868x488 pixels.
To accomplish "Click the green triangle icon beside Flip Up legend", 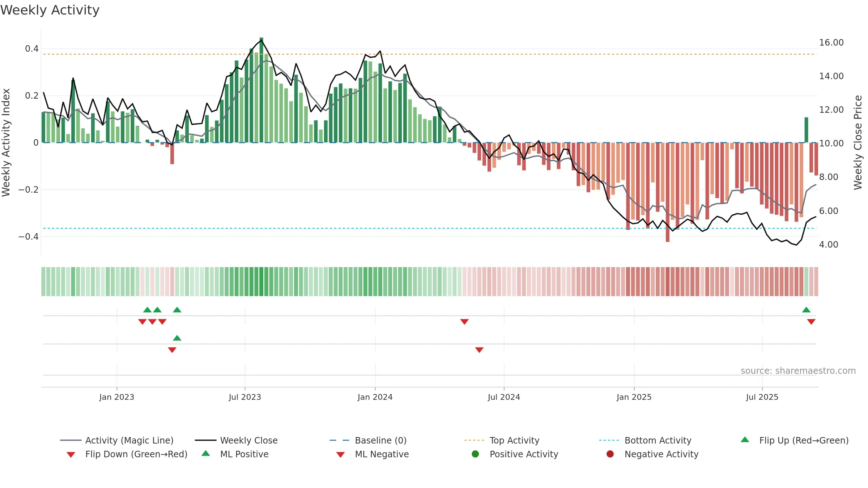I will click(745, 440).
